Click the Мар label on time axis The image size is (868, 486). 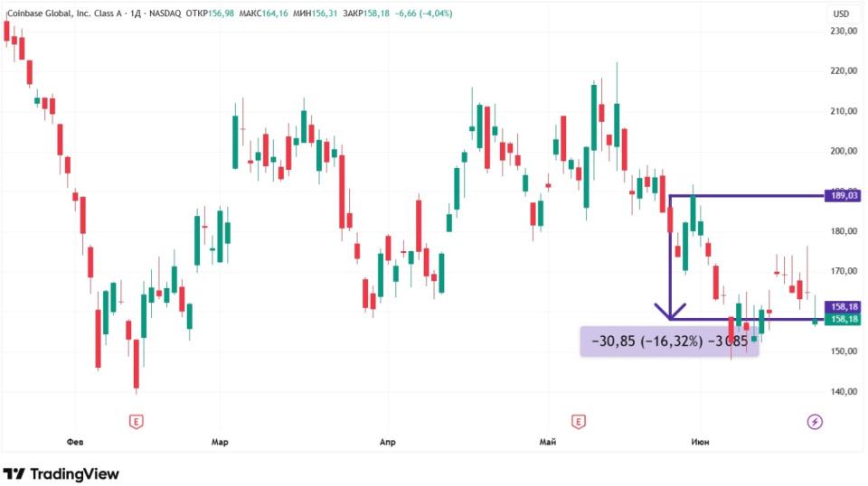click(x=220, y=442)
